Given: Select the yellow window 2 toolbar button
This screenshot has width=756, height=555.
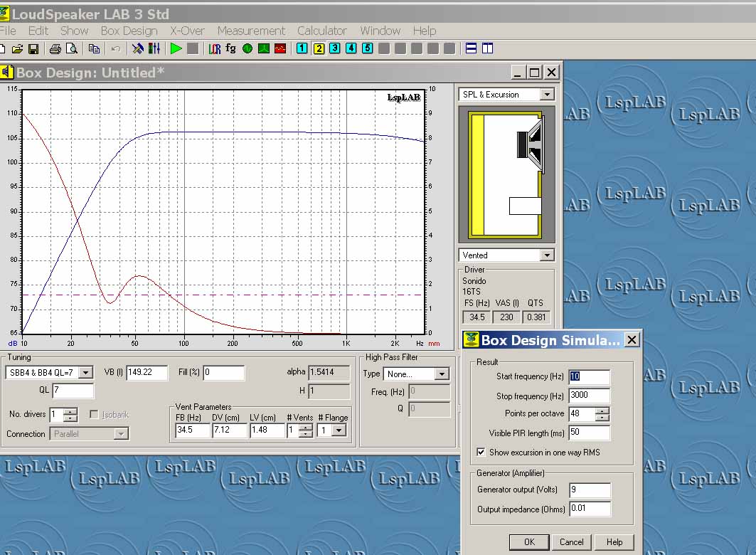Looking at the screenshot, I should [x=319, y=48].
